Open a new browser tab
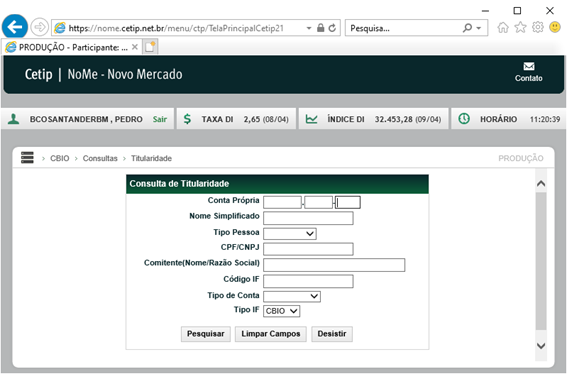This screenshot has width=567, height=374. click(150, 47)
